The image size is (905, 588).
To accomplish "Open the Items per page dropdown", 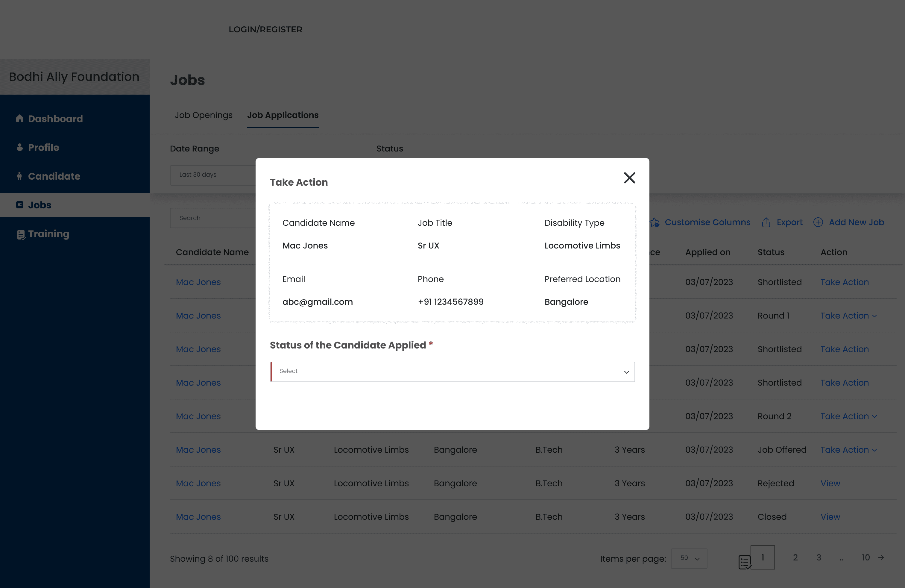I will tap(689, 558).
